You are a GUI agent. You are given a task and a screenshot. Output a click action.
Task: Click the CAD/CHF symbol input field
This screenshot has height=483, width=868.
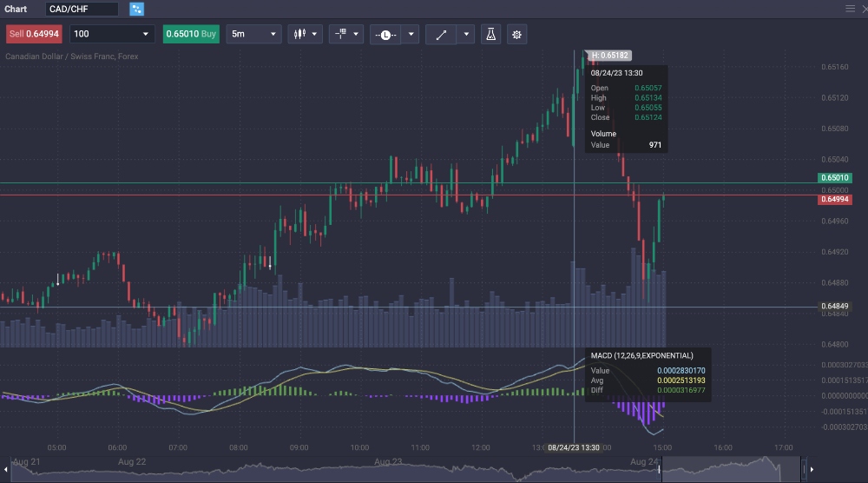coord(82,9)
